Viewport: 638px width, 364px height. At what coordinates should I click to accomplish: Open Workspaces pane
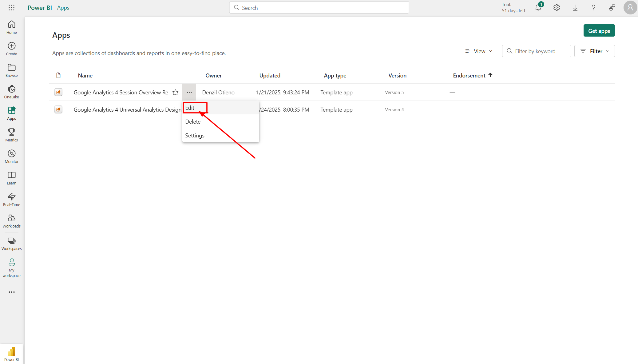12,244
